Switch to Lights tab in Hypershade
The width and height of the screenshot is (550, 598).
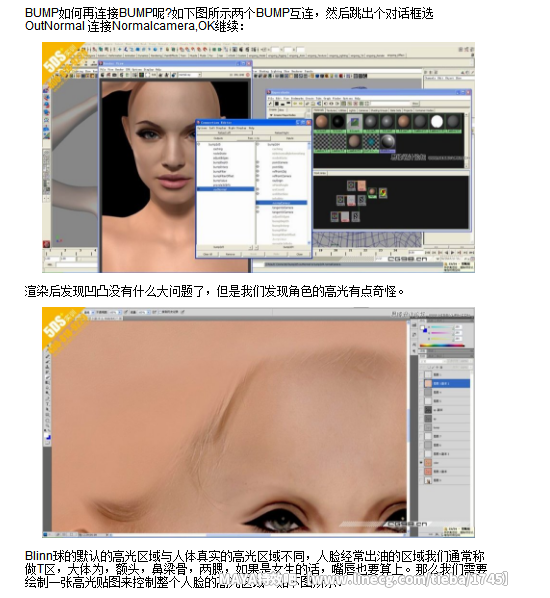[x=352, y=110]
